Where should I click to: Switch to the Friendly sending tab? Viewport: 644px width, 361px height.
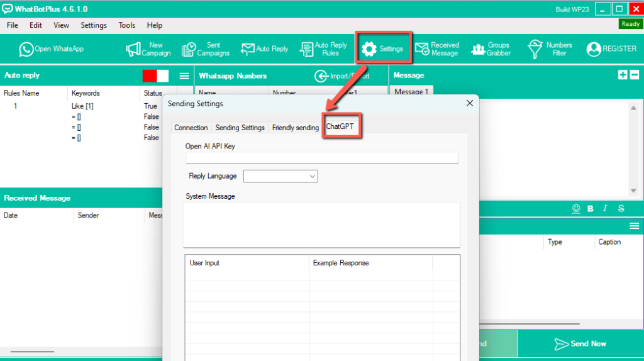(295, 128)
